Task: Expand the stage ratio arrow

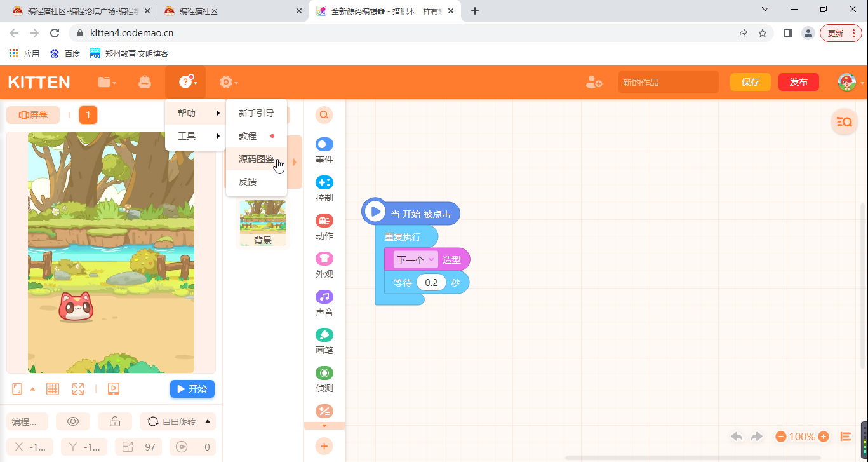Action: (x=33, y=389)
